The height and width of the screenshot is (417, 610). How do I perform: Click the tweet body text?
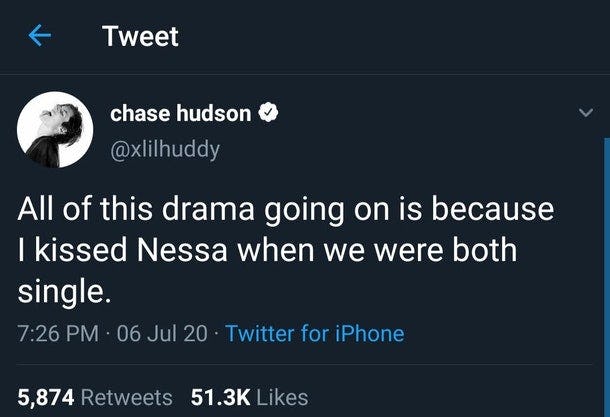280,250
